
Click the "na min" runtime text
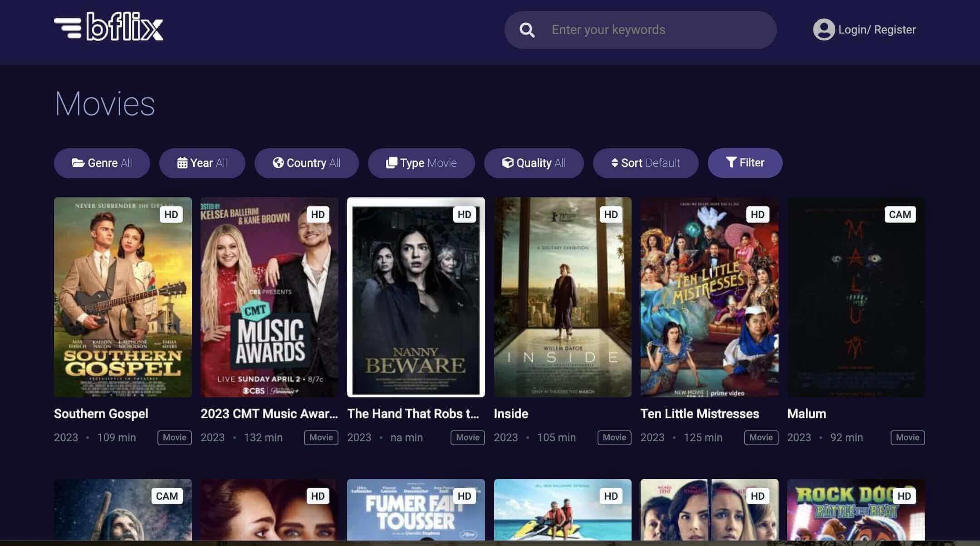pos(407,438)
